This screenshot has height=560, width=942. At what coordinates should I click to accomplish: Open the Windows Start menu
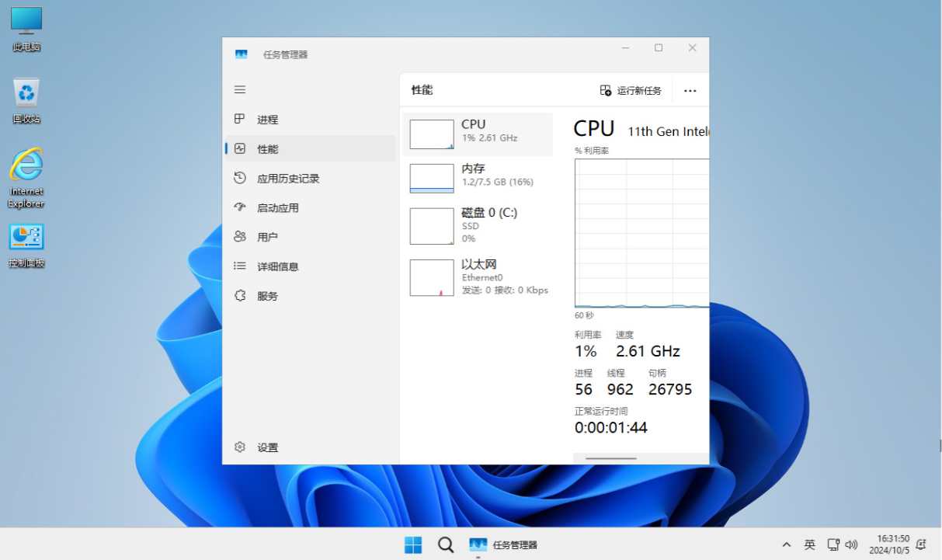pos(413,544)
